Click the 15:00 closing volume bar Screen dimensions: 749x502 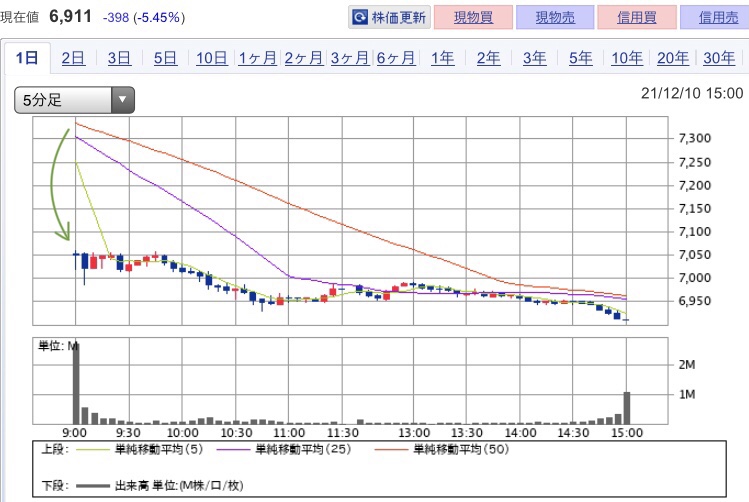[627, 408]
